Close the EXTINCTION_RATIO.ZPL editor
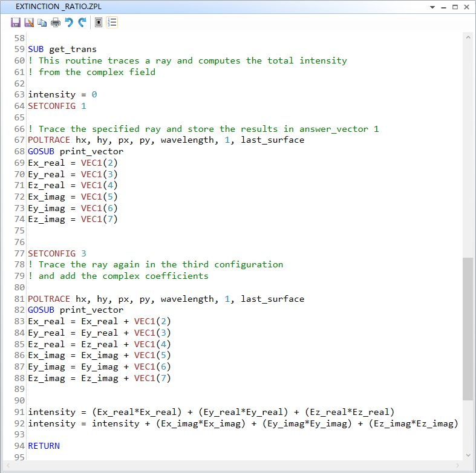The height and width of the screenshot is (473, 476). tap(466, 7)
